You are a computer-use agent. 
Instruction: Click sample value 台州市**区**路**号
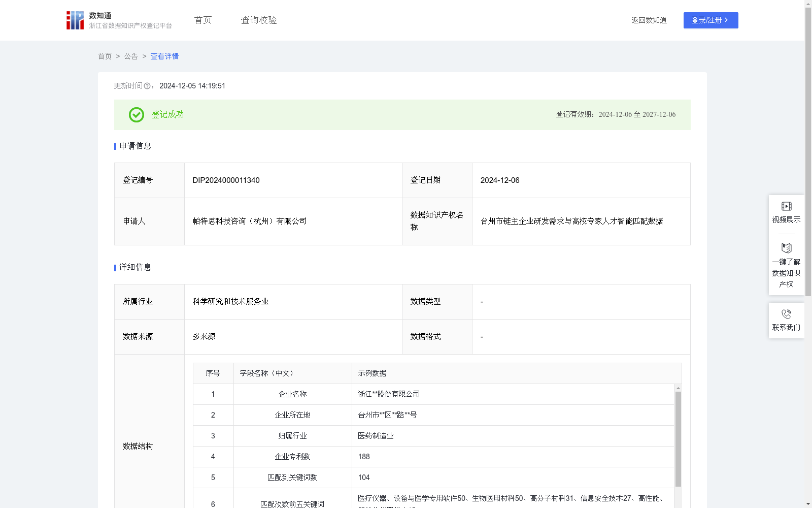387,415
